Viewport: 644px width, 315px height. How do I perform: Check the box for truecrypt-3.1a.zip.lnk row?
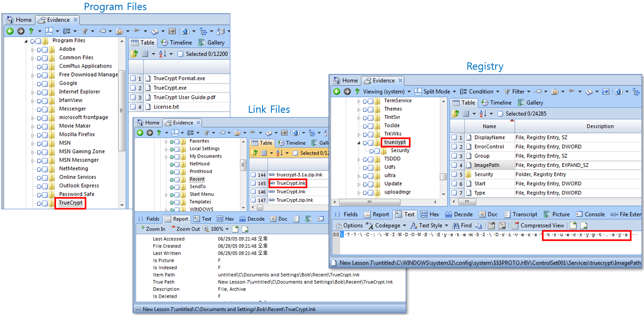[x=253, y=175]
